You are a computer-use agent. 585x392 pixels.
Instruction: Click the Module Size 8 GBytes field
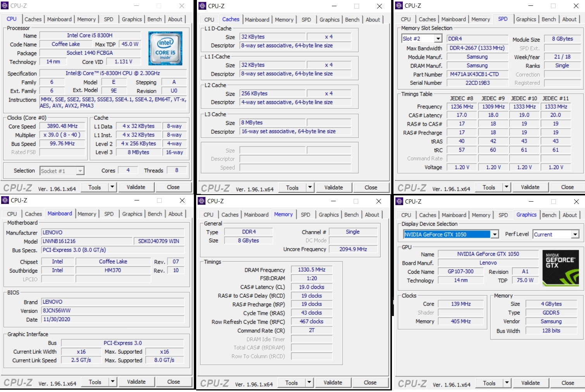click(562, 39)
